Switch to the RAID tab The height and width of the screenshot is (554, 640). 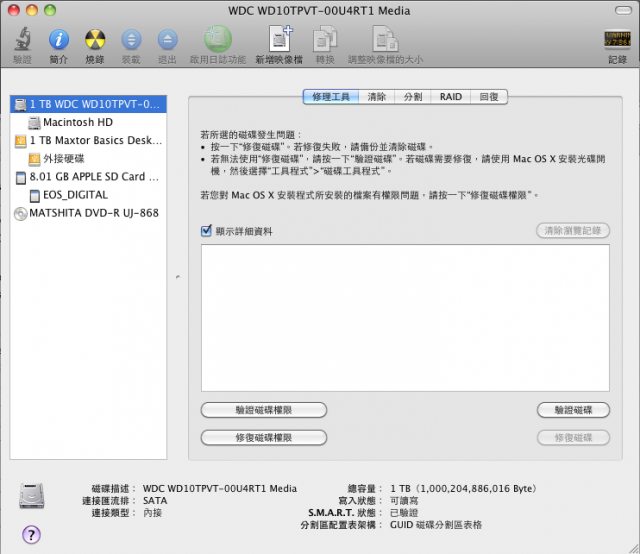pos(451,97)
